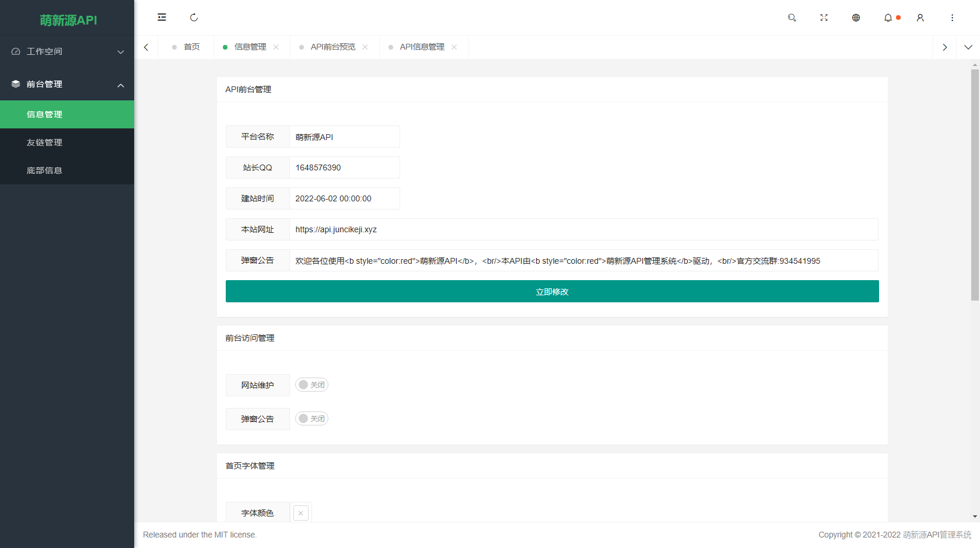Clear the 字体颜色 color selection
The image size is (980, 548).
click(x=301, y=512)
